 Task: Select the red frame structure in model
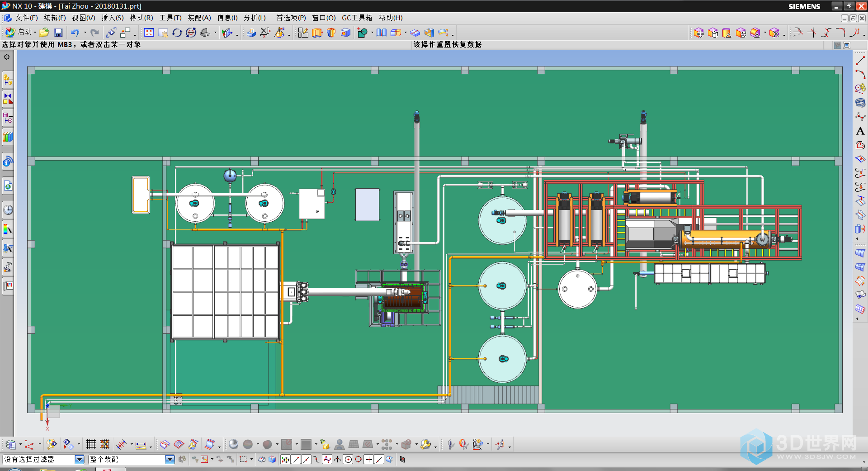[x=673, y=219]
